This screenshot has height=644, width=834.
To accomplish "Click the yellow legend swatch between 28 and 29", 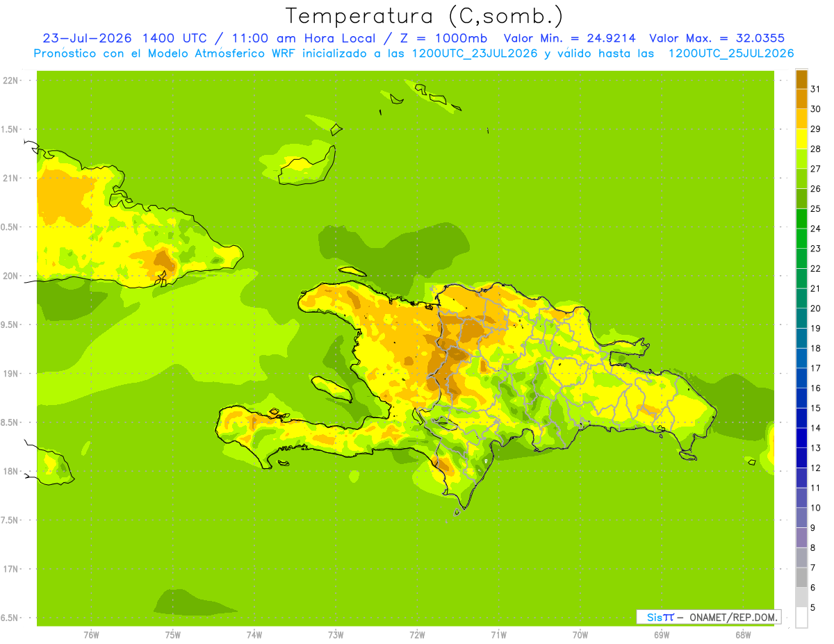I will tap(801, 139).
